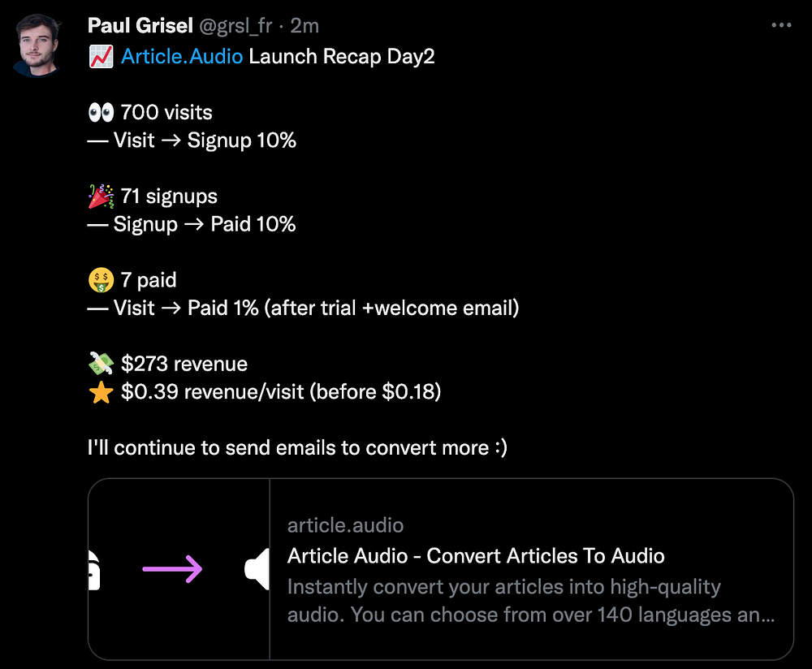Click the @grsl_fr handle
Screen dimensions: 812x669
click(235, 26)
